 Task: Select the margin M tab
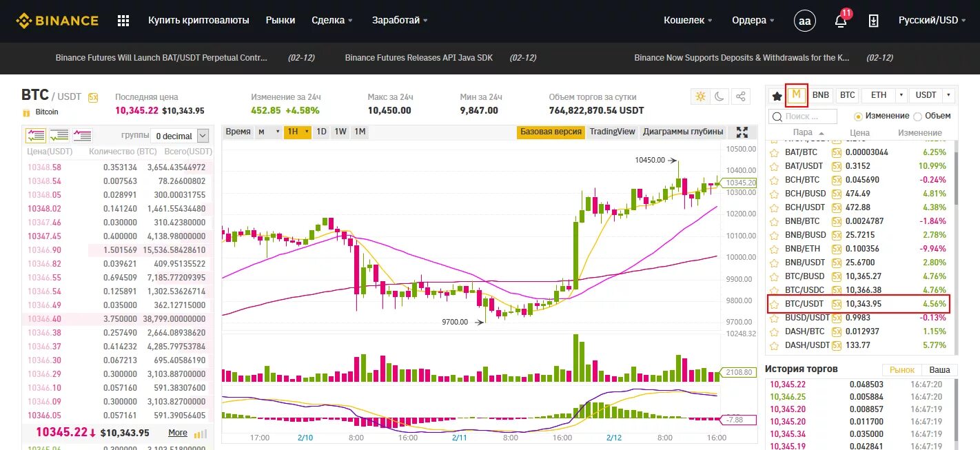click(x=797, y=94)
